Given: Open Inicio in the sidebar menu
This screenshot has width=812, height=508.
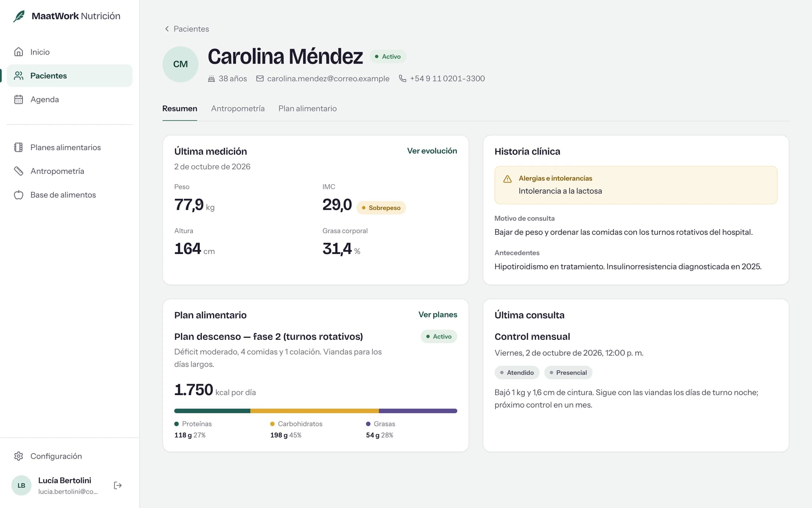Looking at the screenshot, I should (70, 52).
